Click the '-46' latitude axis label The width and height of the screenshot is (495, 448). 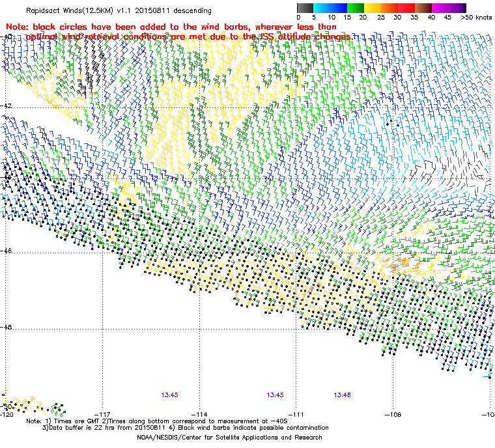click(6, 251)
